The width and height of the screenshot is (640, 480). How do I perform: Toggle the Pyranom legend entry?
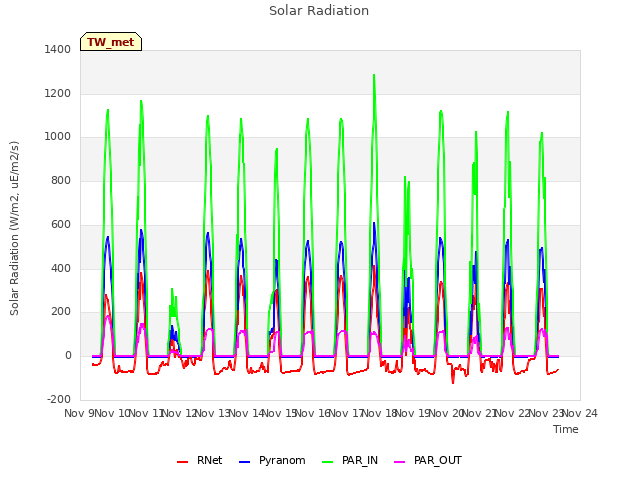(x=272, y=461)
